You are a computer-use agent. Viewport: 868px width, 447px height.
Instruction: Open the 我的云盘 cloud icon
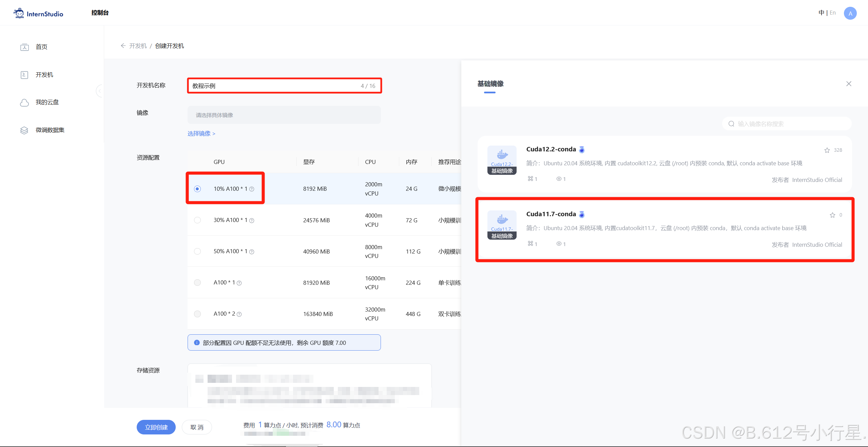point(24,103)
